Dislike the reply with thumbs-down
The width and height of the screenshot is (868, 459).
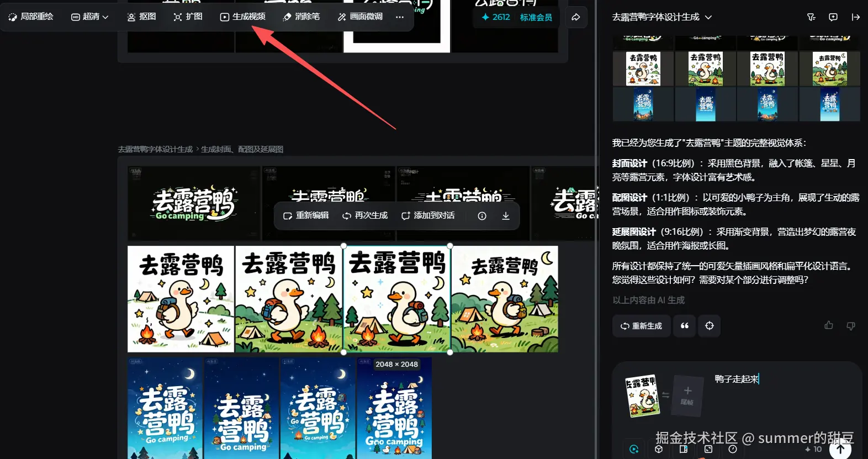coord(851,326)
